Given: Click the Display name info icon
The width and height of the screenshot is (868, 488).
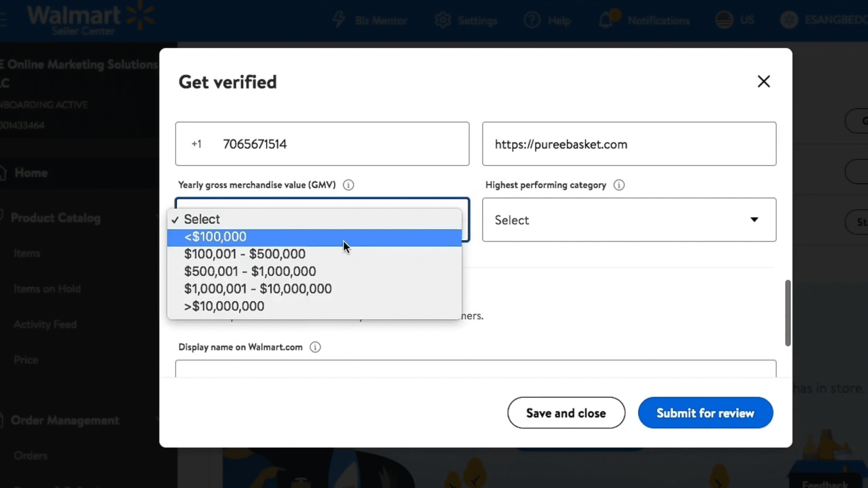Looking at the screenshot, I should (x=315, y=347).
